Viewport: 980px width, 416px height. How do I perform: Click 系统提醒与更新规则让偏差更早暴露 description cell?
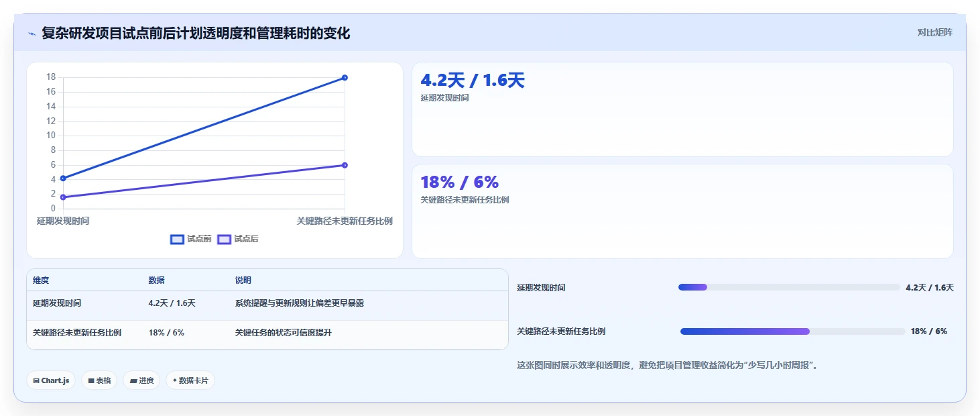point(300,303)
